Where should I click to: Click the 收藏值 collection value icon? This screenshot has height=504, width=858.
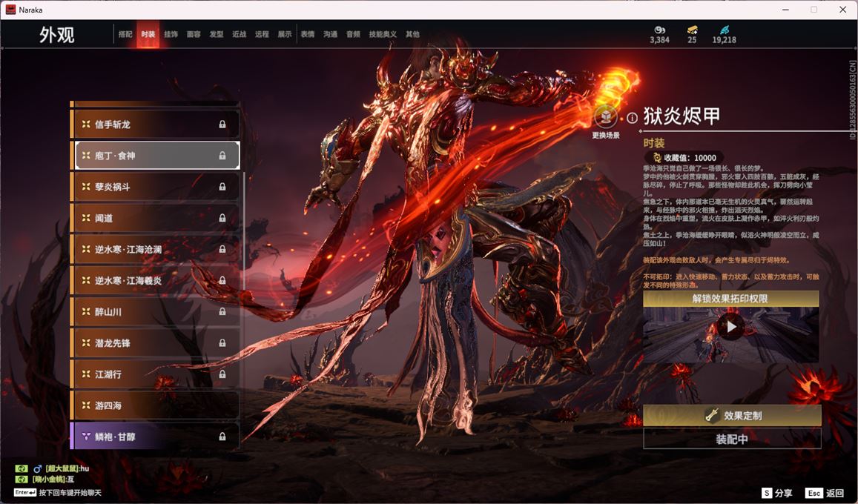point(657,157)
